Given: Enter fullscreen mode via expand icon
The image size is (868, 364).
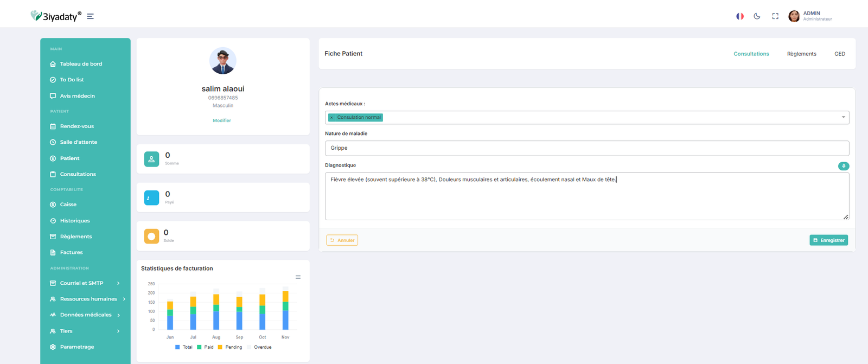Looking at the screenshot, I should coord(775,16).
